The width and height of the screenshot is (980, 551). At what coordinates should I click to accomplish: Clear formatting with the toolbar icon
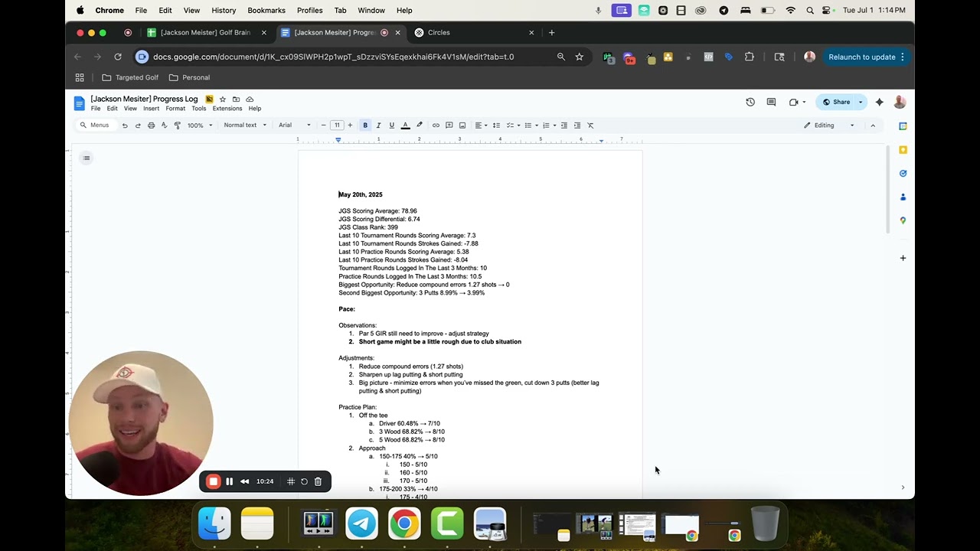590,126
